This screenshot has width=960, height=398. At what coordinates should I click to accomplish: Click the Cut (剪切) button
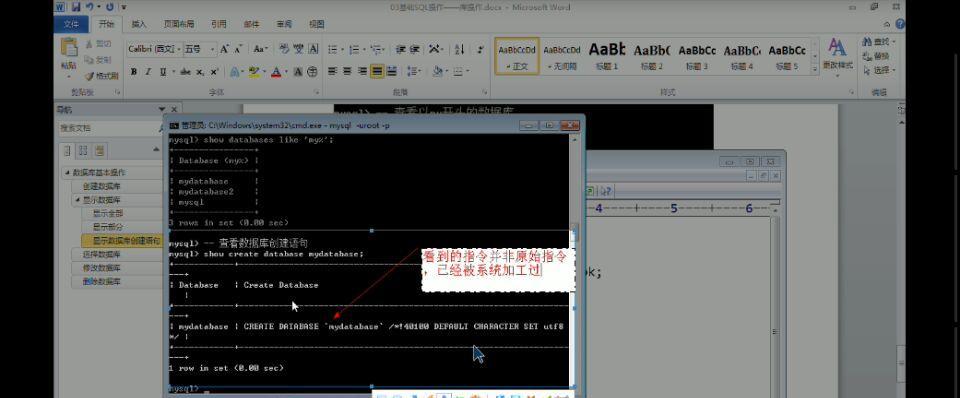tap(99, 44)
